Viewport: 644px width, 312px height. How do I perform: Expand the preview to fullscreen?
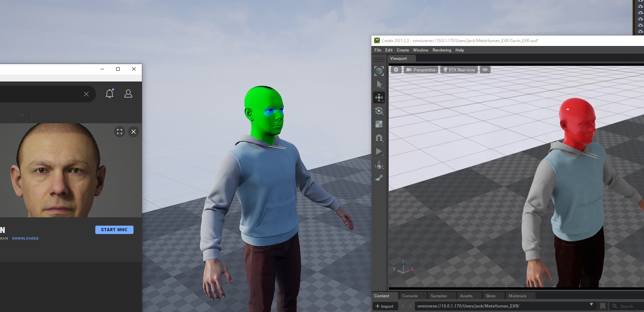click(x=120, y=132)
